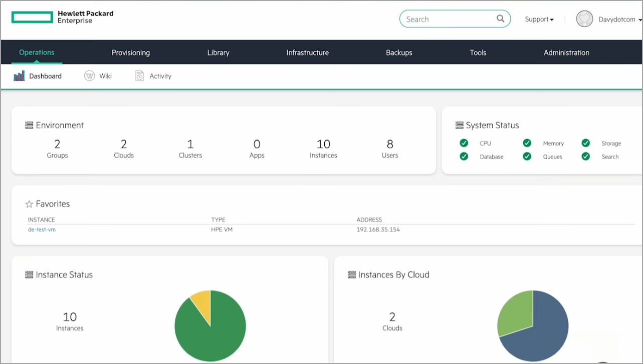643x364 pixels.
Task: Click the Favorites star icon
Action: pos(29,204)
